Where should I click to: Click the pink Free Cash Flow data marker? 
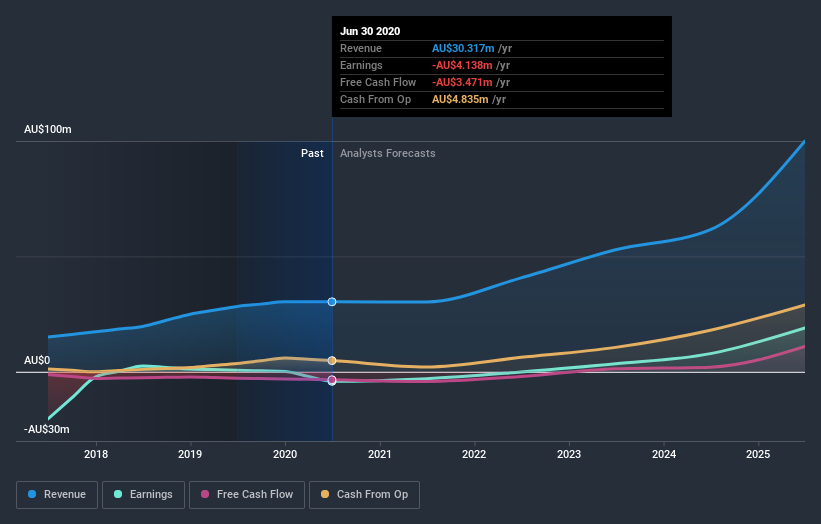pyautogui.click(x=332, y=380)
